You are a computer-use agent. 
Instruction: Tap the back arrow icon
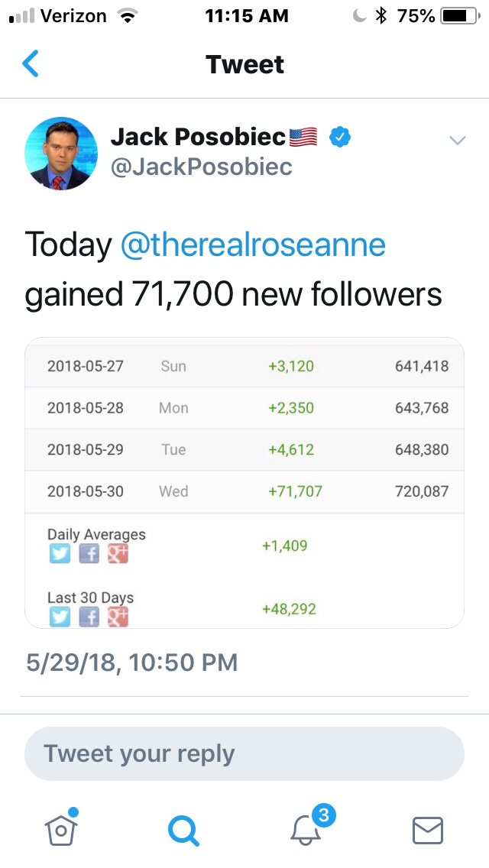(x=31, y=63)
